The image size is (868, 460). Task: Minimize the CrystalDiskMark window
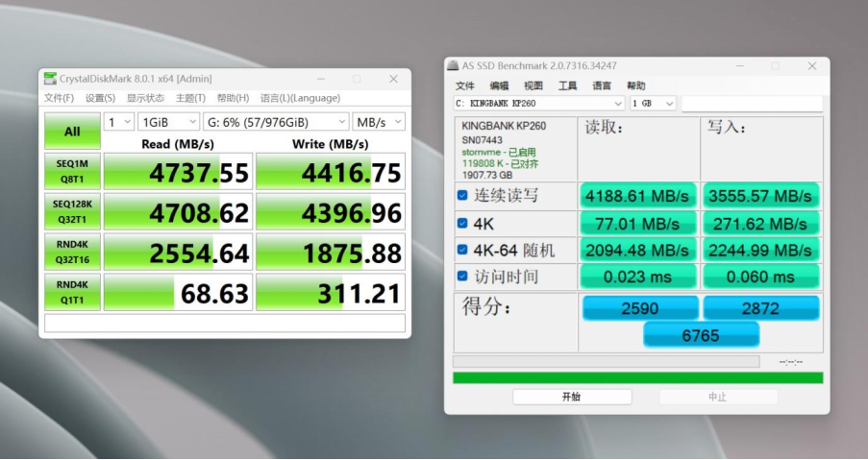tap(321, 79)
